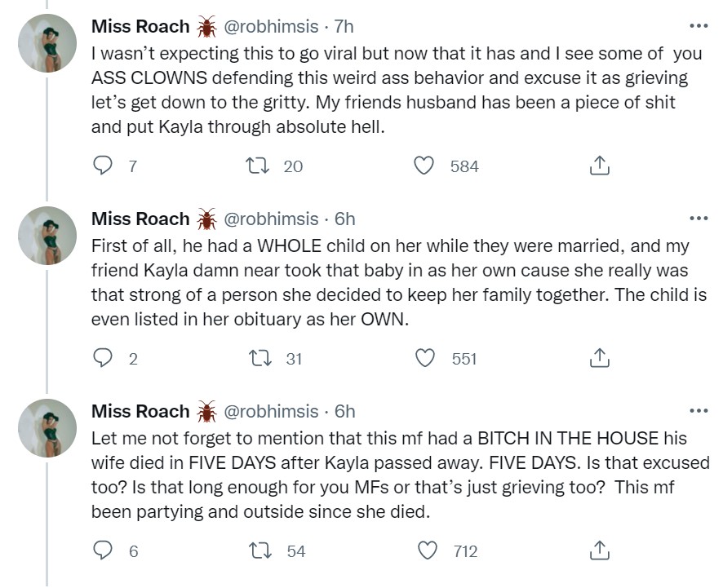Viewport: 723px width, 588px height.
Task: Open more options on the 7h tweet
Action: 699,26
